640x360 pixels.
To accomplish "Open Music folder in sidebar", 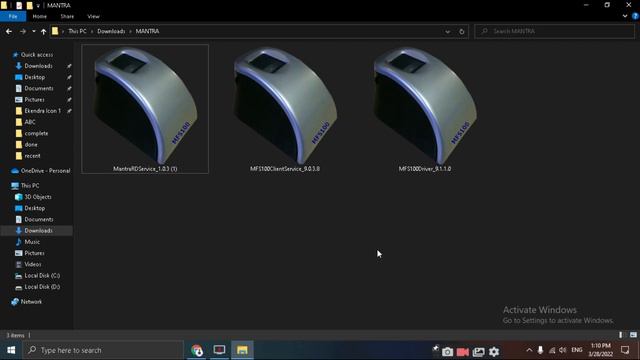I will click(32, 242).
